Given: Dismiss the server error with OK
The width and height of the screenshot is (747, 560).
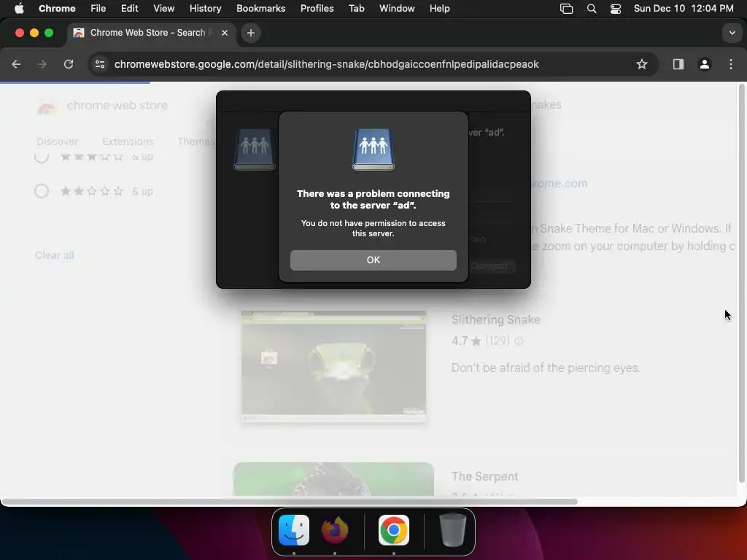Looking at the screenshot, I should pyautogui.click(x=373, y=260).
